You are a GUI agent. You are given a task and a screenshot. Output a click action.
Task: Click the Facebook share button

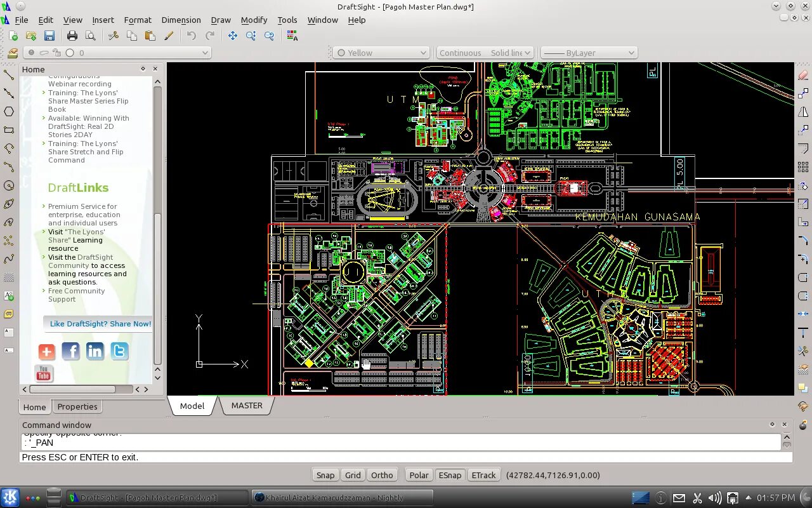coord(70,351)
